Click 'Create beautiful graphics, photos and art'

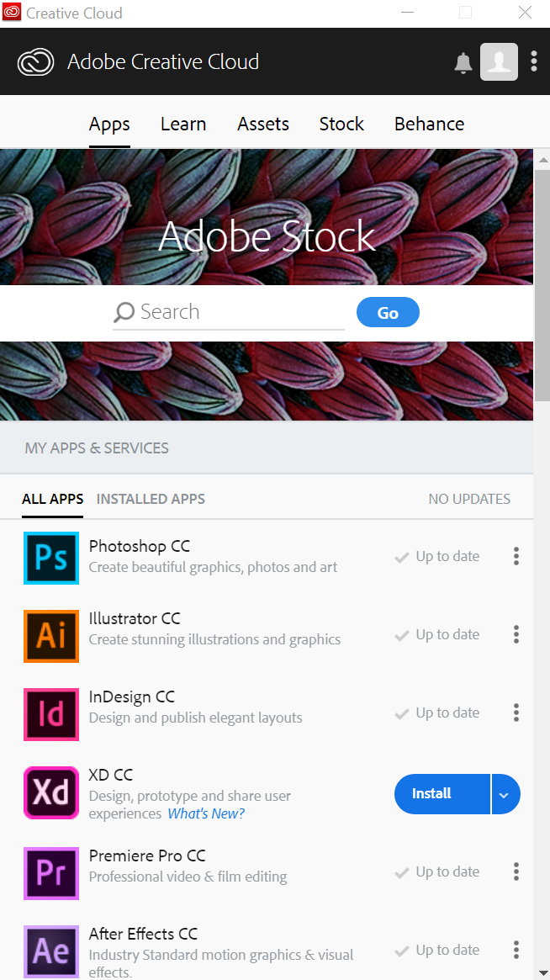pyautogui.click(x=213, y=568)
